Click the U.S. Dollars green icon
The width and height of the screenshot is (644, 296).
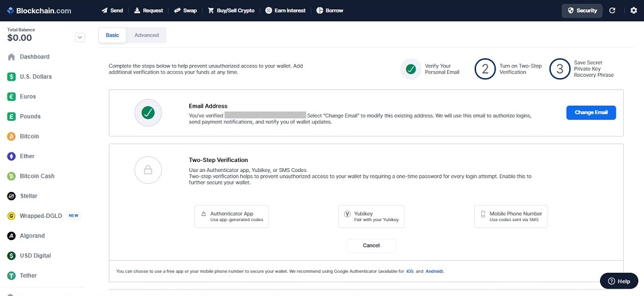tap(11, 77)
